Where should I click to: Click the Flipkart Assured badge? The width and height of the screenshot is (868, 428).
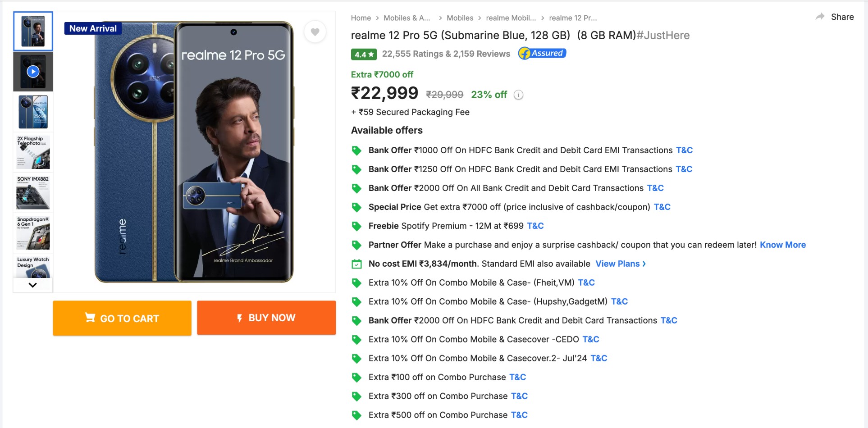pos(542,53)
